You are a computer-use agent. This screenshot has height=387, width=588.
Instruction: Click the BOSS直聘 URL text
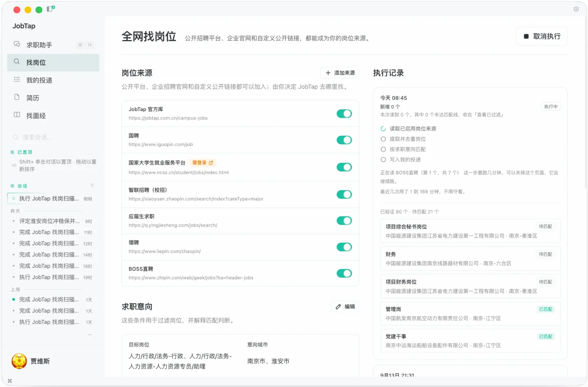click(x=191, y=278)
